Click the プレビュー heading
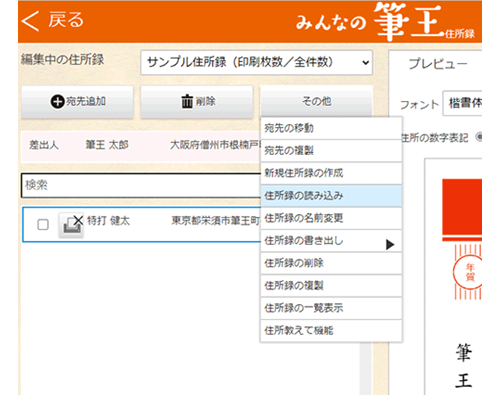Screen dimensions: 500x395 [x=438, y=63]
